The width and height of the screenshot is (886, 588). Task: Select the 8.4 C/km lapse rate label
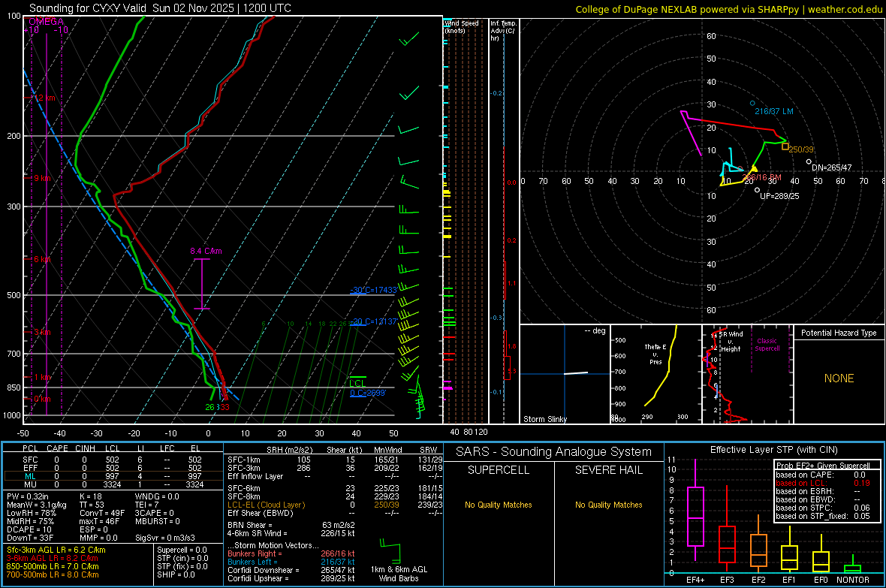click(206, 251)
